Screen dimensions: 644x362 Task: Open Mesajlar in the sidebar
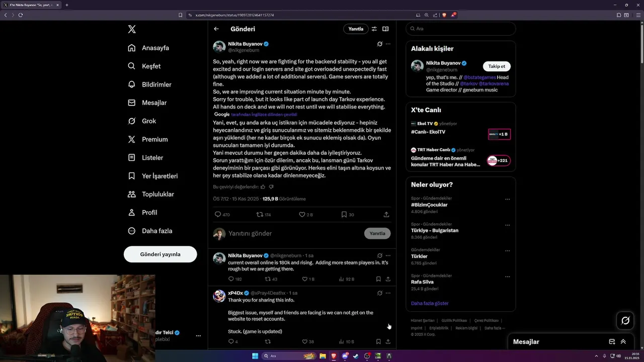tap(147, 103)
